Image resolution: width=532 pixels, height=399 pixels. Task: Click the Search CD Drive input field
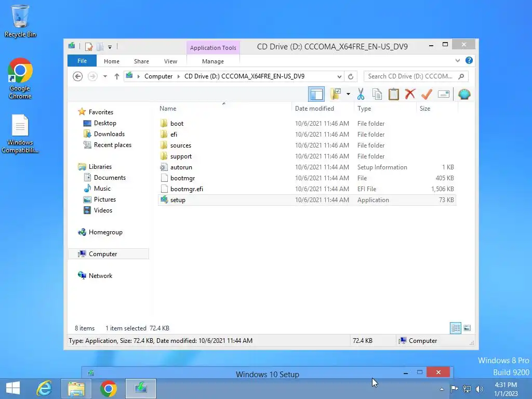click(x=409, y=76)
